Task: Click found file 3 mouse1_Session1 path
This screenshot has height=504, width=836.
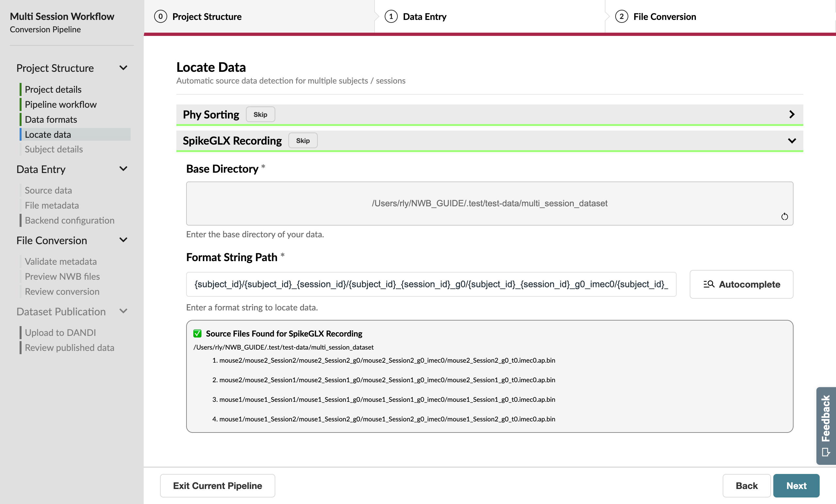Action: pyautogui.click(x=387, y=400)
